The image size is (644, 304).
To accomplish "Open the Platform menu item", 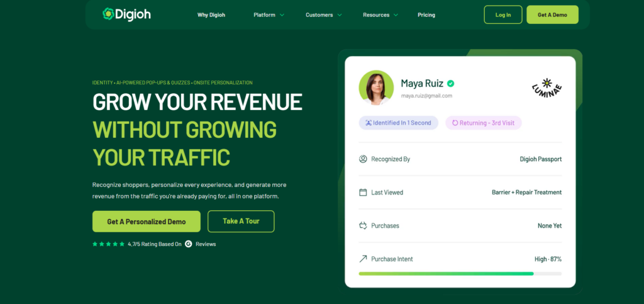I will (x=265, y=14).
